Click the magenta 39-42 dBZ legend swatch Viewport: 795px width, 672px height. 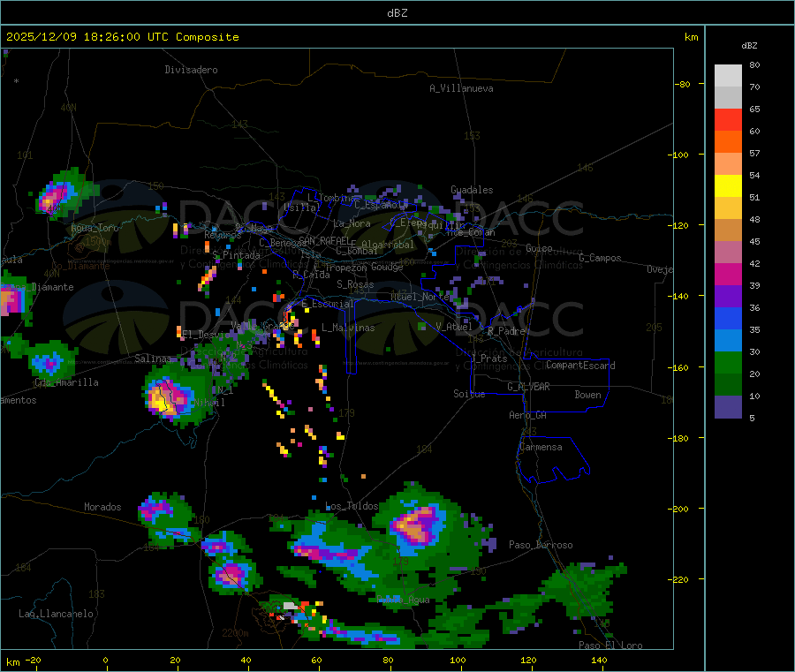(x=728, y=274)
